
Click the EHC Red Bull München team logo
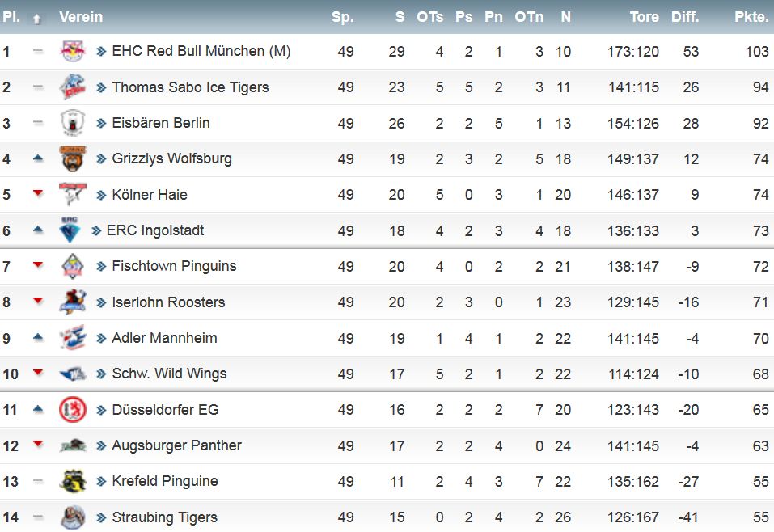[x=73, y=51]
